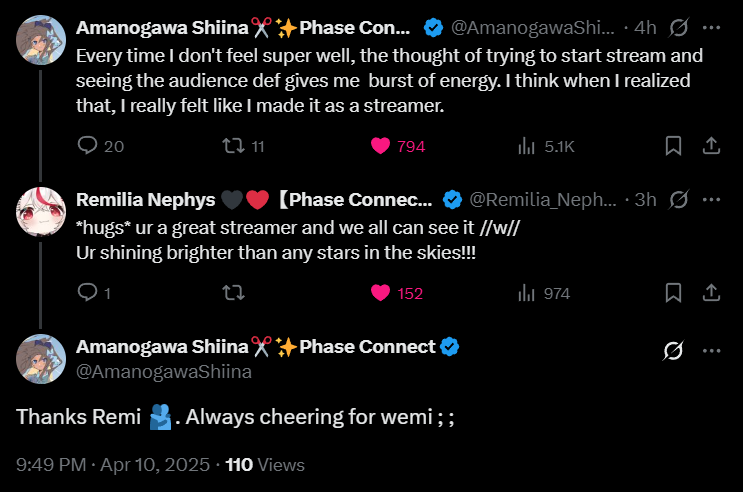743x492 pixels.
Task: Share Remilia Nephys's reply tweet
Action: tap(711, 293)
